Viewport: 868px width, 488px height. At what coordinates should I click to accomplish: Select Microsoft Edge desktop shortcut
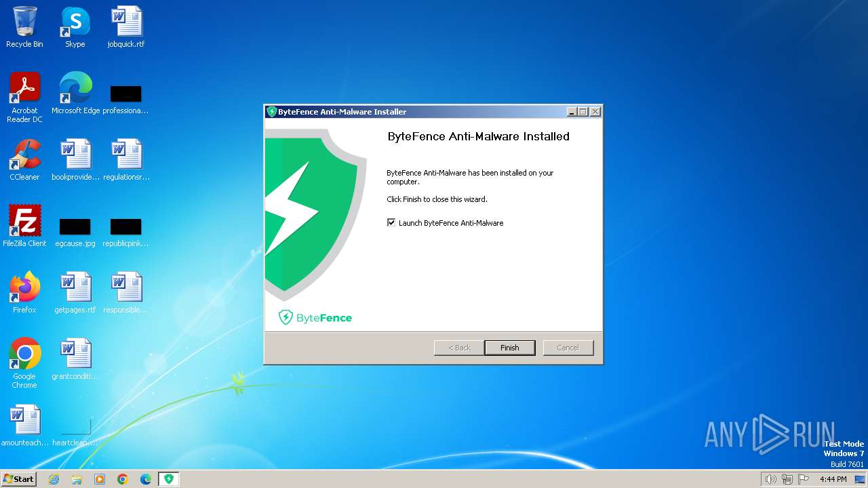point(75,94)
